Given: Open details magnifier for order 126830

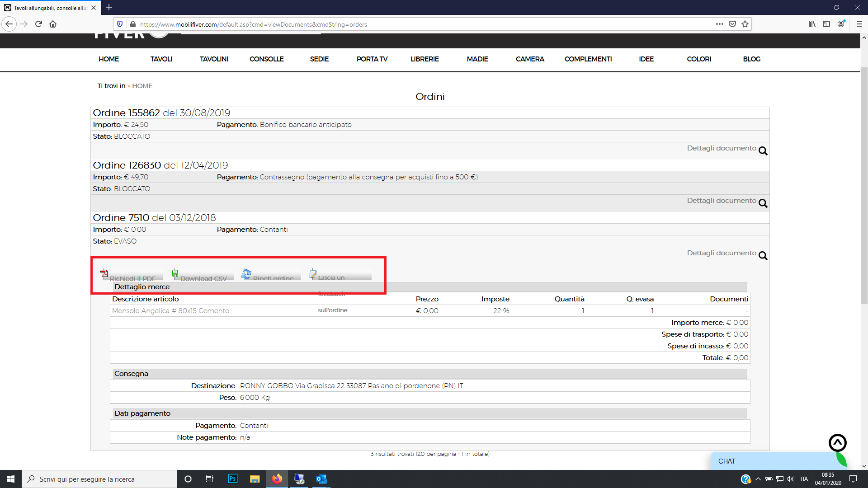Looking at the screenshot, I should coord(763,203).
